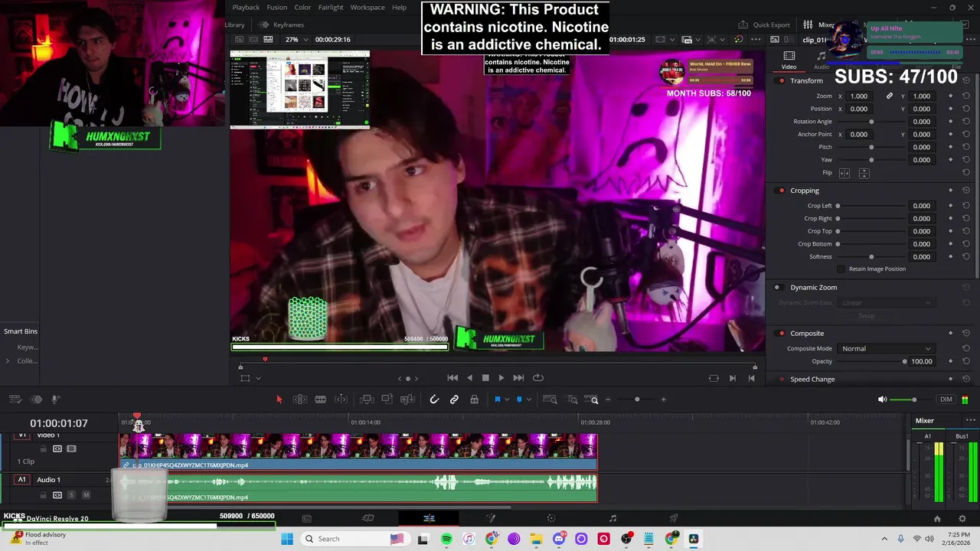Screen dimensions: 980x551
Task: Open the Playback menu
Action: click(x=246, y=8)
